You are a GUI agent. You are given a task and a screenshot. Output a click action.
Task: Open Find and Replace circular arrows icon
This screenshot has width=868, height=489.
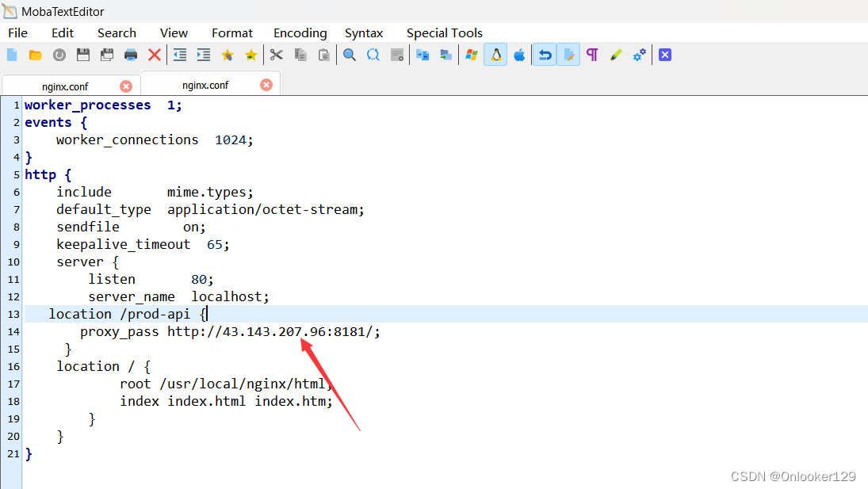point(373,55)
